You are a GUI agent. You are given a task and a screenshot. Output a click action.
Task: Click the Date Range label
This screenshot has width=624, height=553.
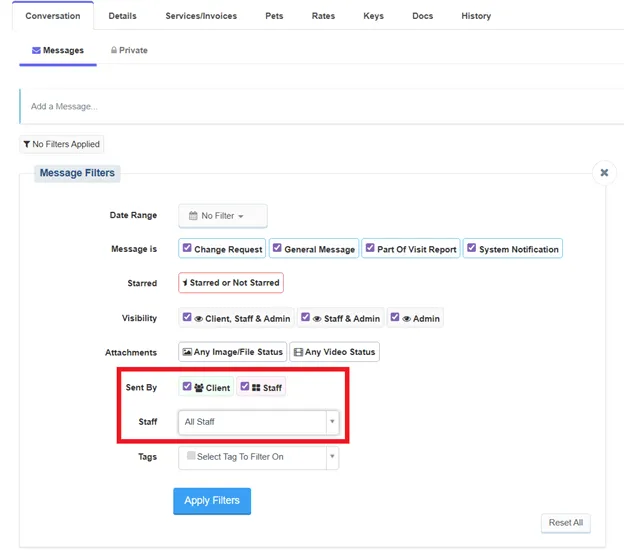133,215
